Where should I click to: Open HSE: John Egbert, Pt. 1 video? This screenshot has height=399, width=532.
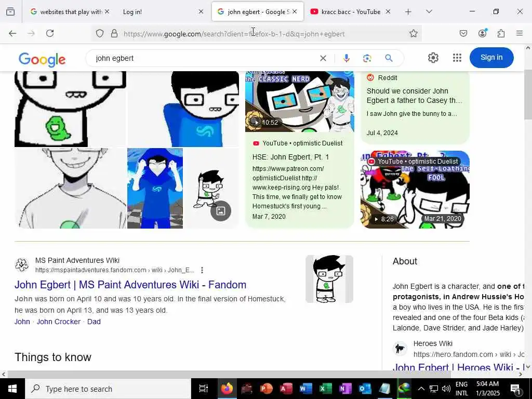tap(290, 157)
